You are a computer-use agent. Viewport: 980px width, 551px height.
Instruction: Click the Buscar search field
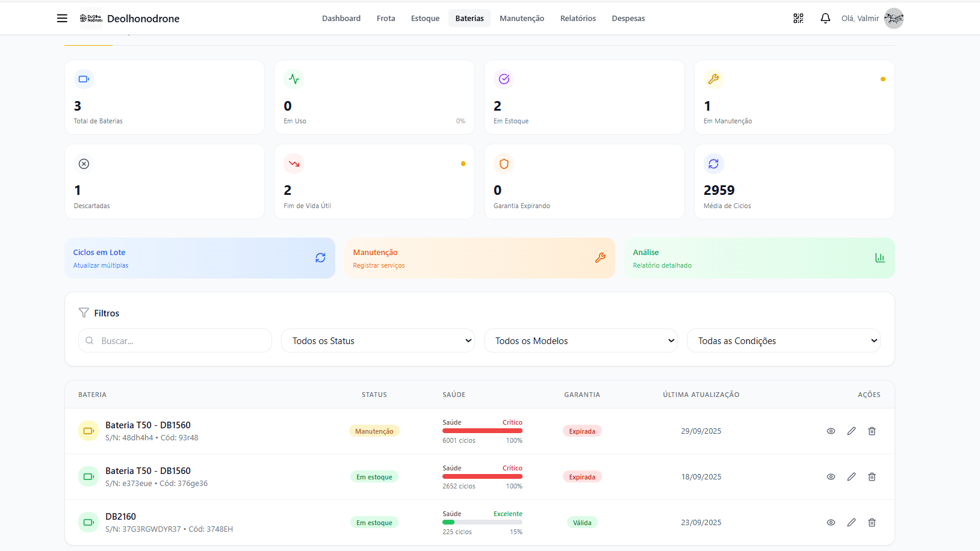(181, 340)
